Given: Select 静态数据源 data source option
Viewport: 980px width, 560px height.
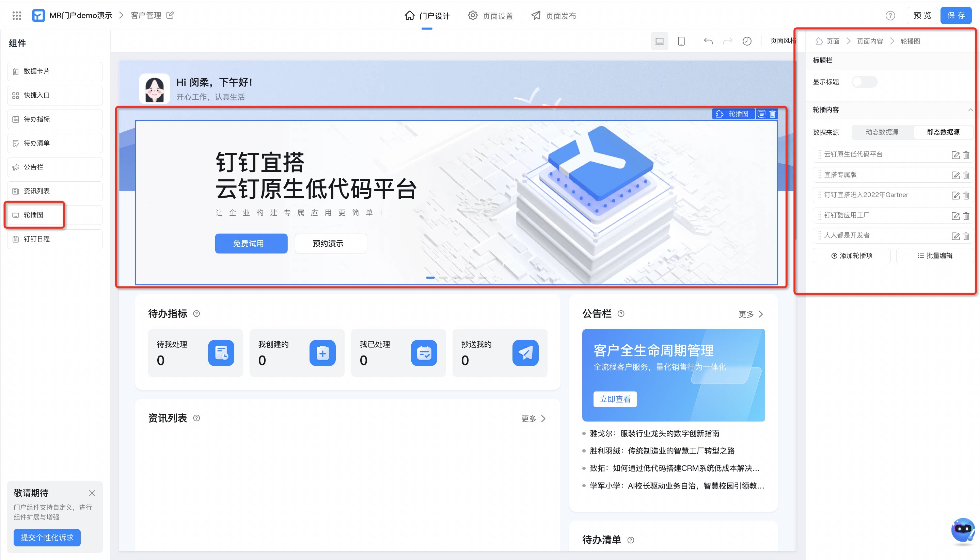Looking at the screenshot, I should pos(943,132).
